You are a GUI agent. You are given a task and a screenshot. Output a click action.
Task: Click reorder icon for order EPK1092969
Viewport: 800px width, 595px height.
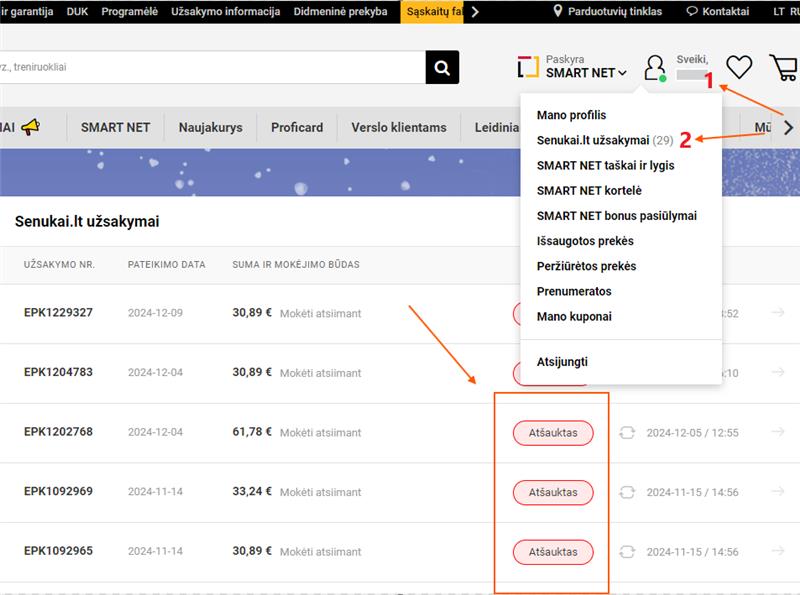coord(627,492)
